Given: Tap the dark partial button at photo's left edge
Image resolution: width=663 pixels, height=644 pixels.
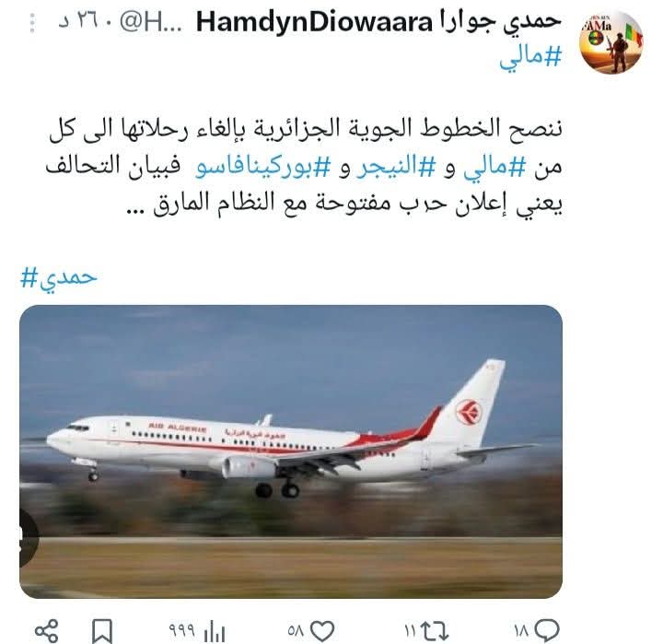Looking at the screenshot, I should click(x=29, y=536).
